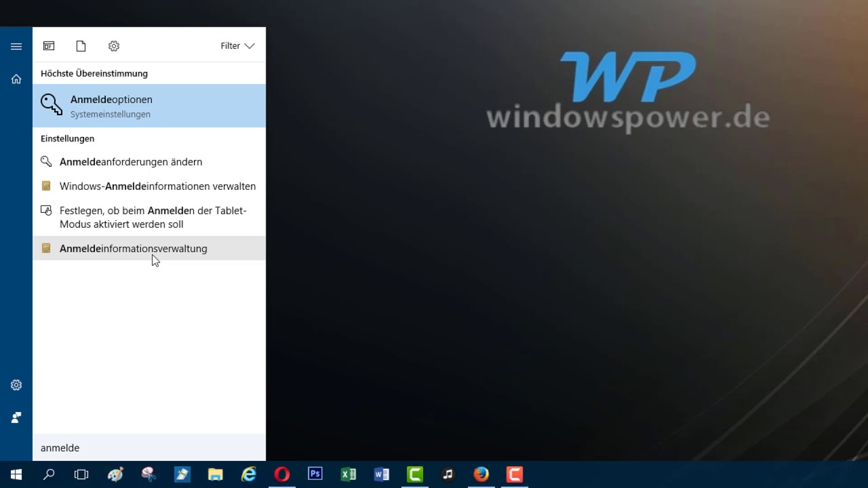Launch the Paint palette app on the taskbar

pyautogui.click(x=115, y=474)
